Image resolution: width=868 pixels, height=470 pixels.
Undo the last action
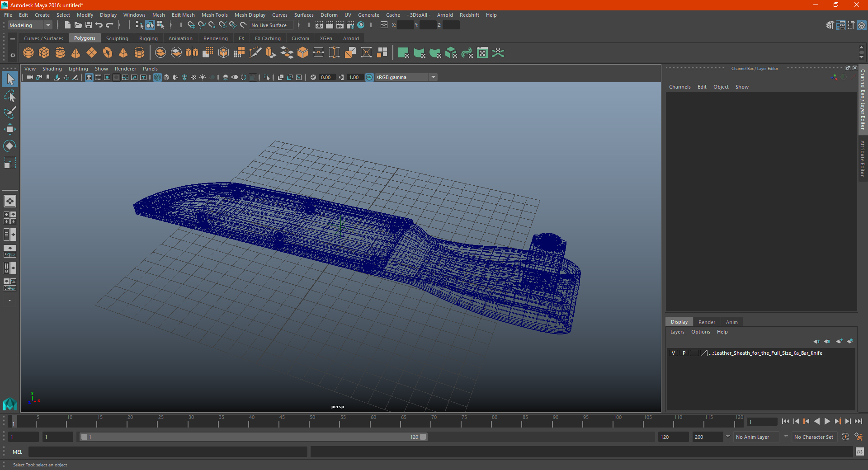tap(99, 25)
